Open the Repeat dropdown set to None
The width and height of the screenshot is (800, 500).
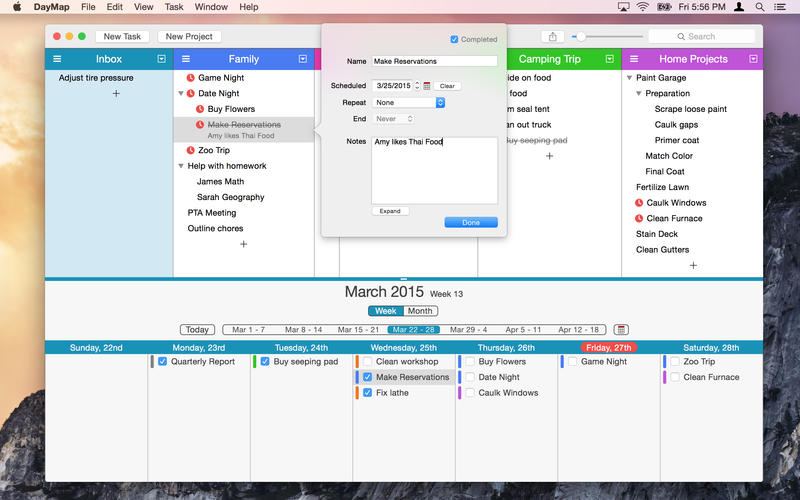(409, 103)
